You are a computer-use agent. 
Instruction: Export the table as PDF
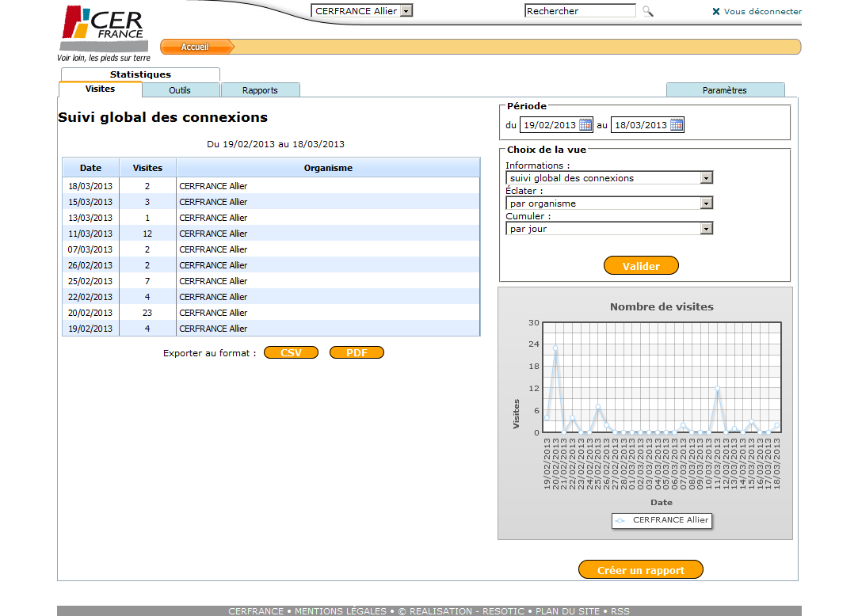357,353
